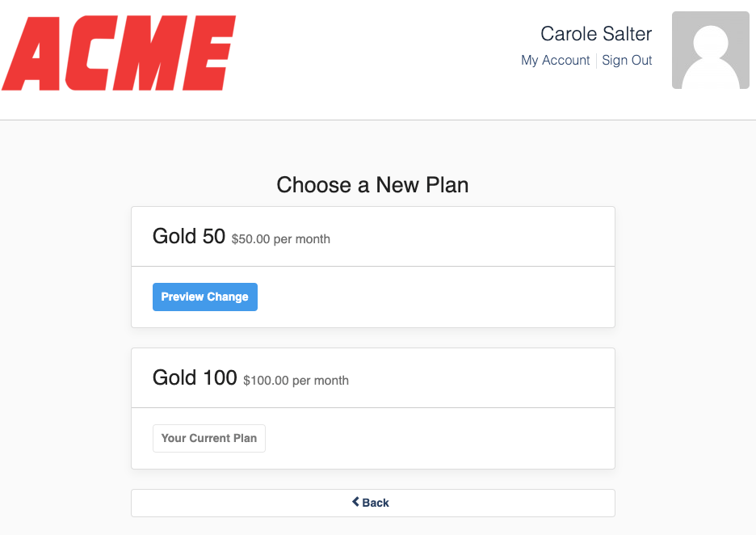Click the Choose a New Plan title
Viewport: 756px width, 535px height.
pos(372,185)
